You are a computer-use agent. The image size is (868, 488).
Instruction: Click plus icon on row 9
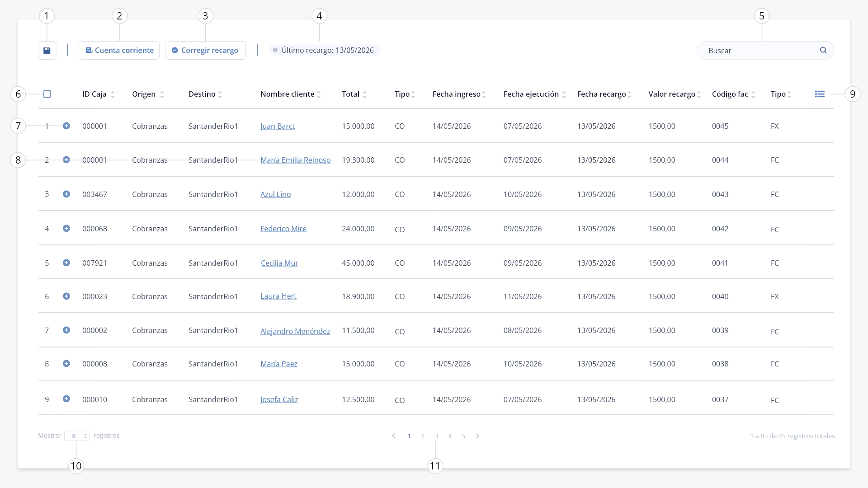click(x=66, y=399)
